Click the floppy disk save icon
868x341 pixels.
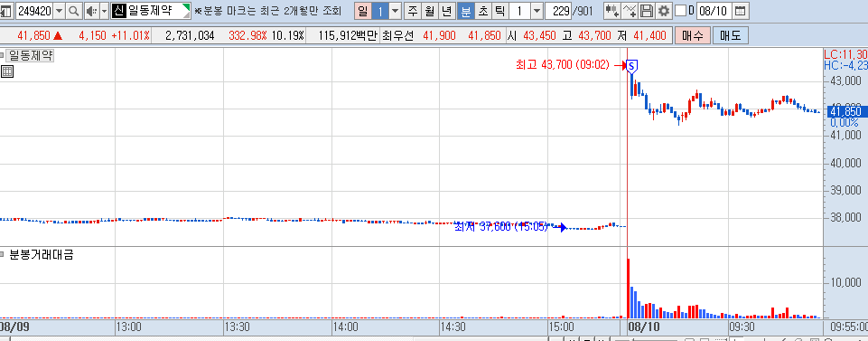647,11
